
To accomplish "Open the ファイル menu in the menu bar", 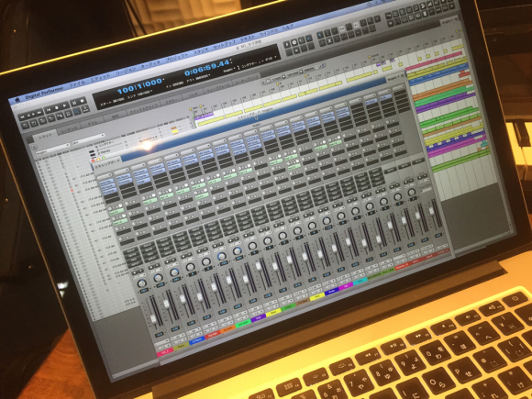I will (x=78, y=84).
